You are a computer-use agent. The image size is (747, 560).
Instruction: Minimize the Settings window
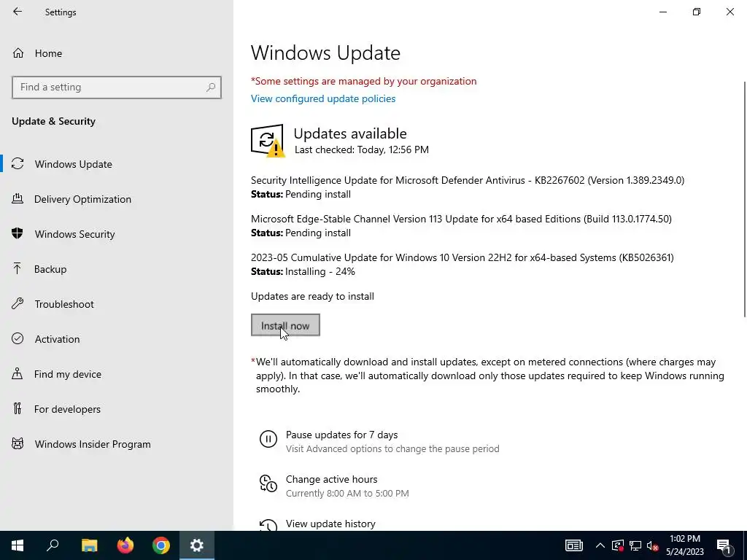click(663, 12)
